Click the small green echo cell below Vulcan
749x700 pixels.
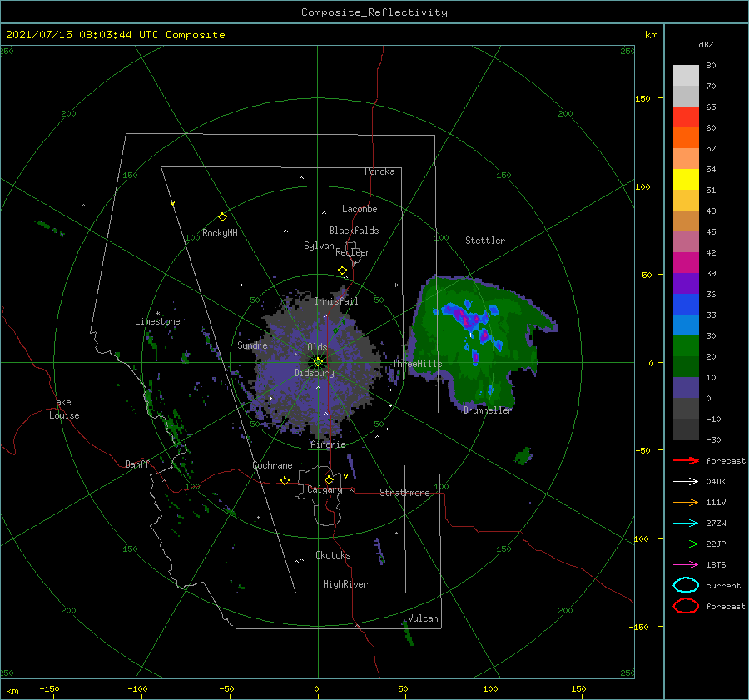[x=408, y=633]
